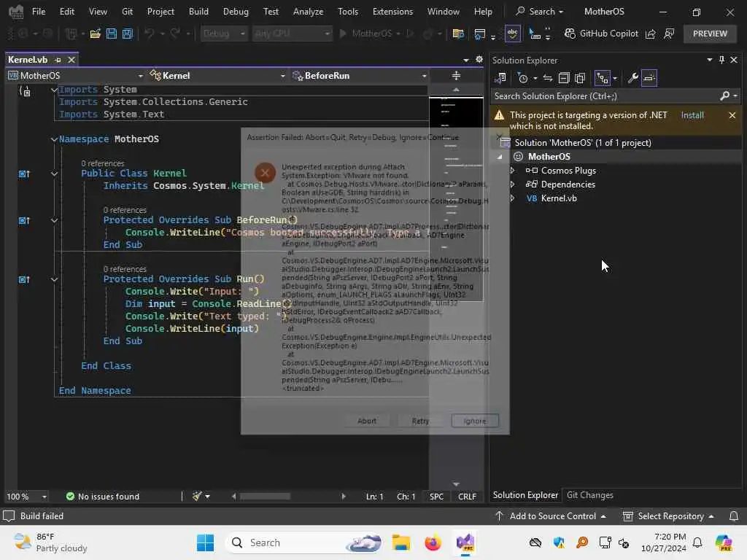This screenshot has height=560, width=747.
Task: Open the File menu
Action: [39, 12]
